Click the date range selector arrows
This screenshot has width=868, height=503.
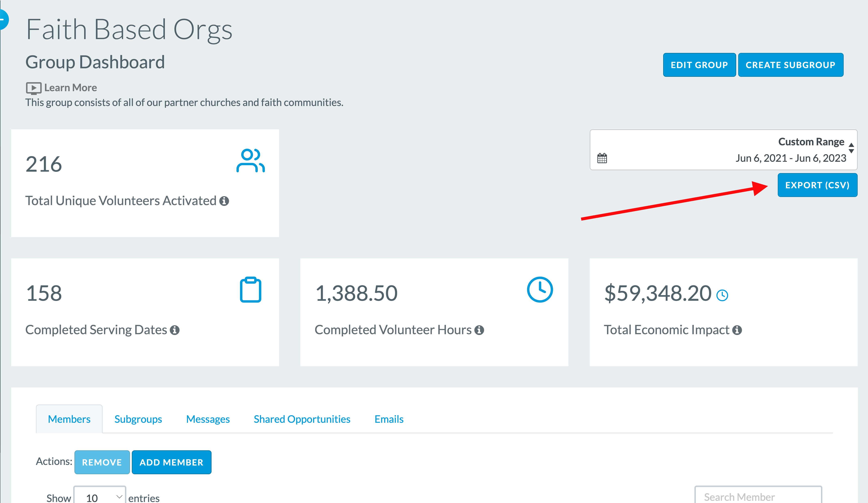[851, 148]
